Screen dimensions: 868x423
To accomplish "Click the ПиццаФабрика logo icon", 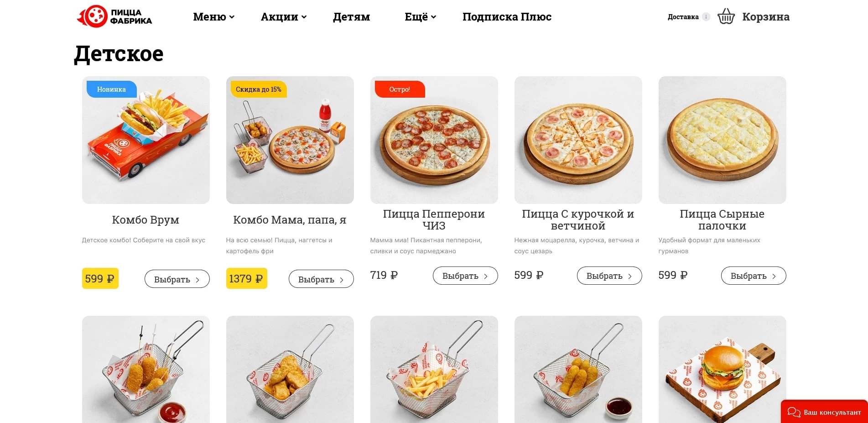I will click(x=93, y=16).
